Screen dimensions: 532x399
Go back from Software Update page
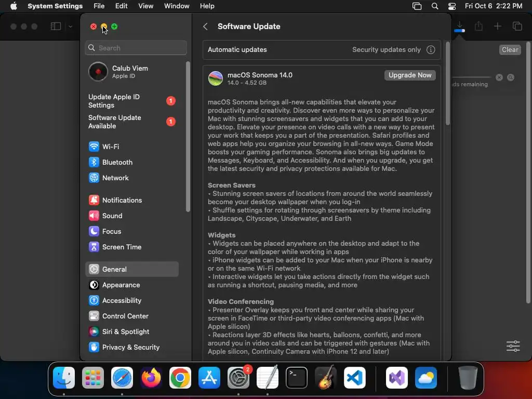click(x=205, y=26)
